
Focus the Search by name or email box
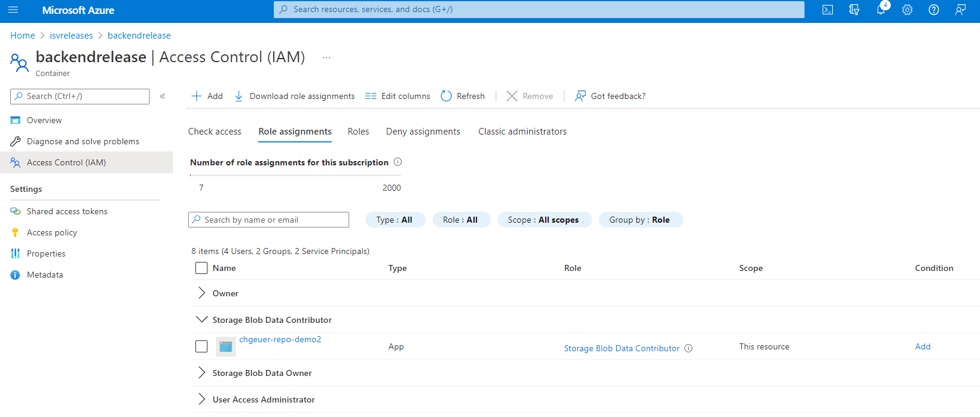point(268,220)
